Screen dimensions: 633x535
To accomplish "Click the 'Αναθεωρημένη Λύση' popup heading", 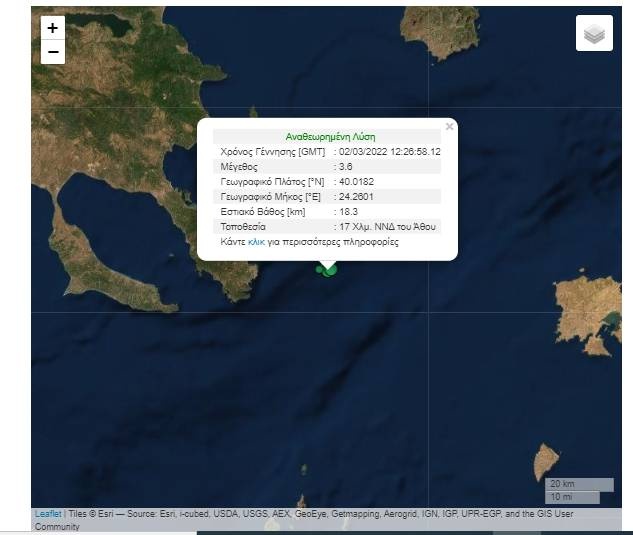I will pyautogui.click(x=330, y=136).
